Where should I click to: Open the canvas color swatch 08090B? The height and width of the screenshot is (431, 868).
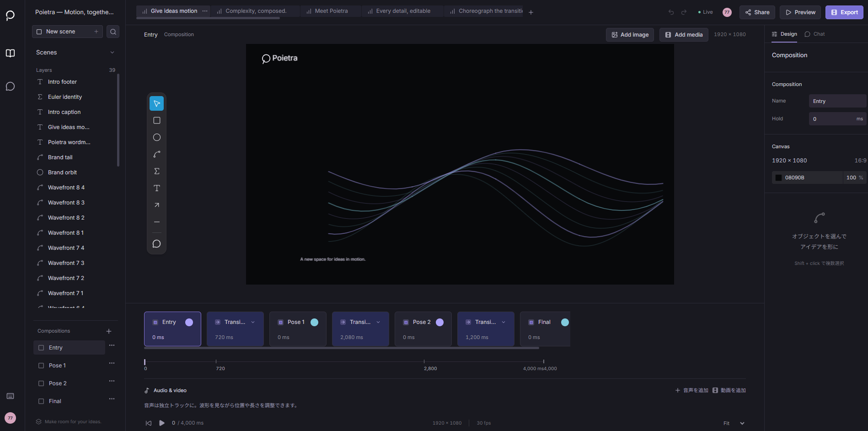(779, 178)
